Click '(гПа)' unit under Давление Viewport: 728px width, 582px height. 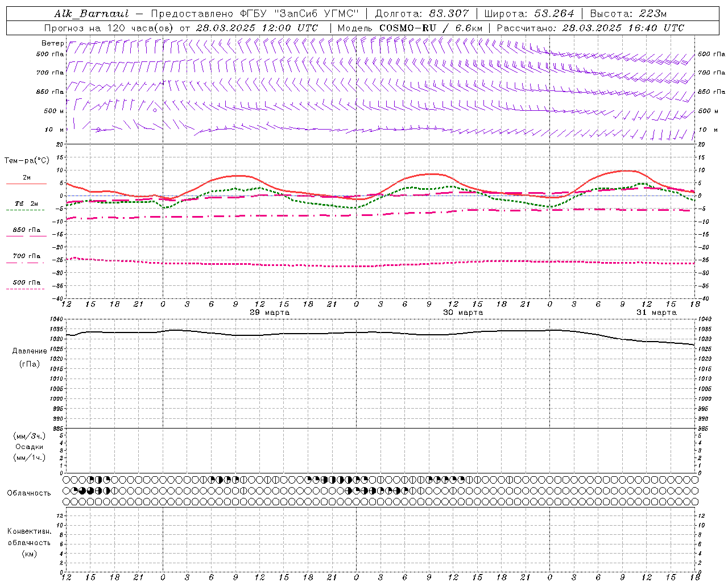[30, 364]
